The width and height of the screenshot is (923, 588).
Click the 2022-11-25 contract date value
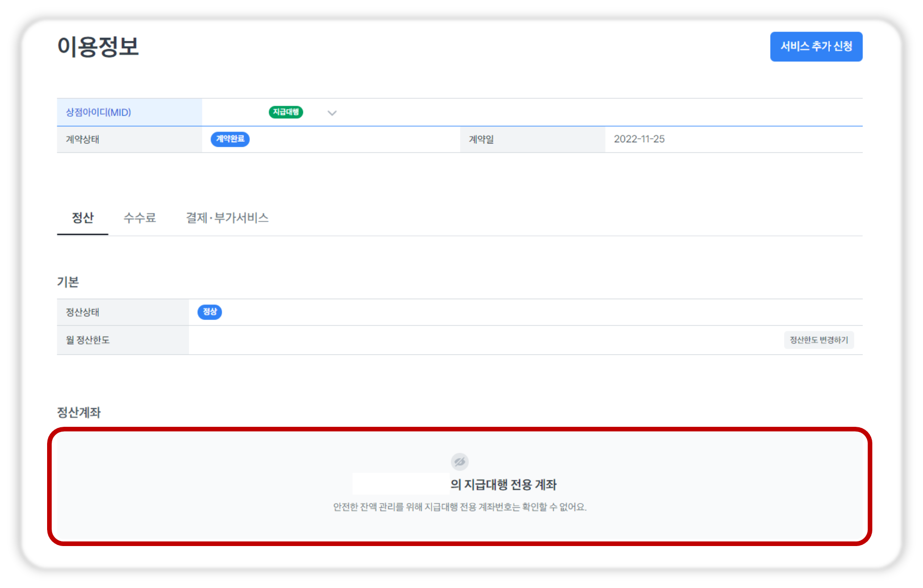pos(639,139)
